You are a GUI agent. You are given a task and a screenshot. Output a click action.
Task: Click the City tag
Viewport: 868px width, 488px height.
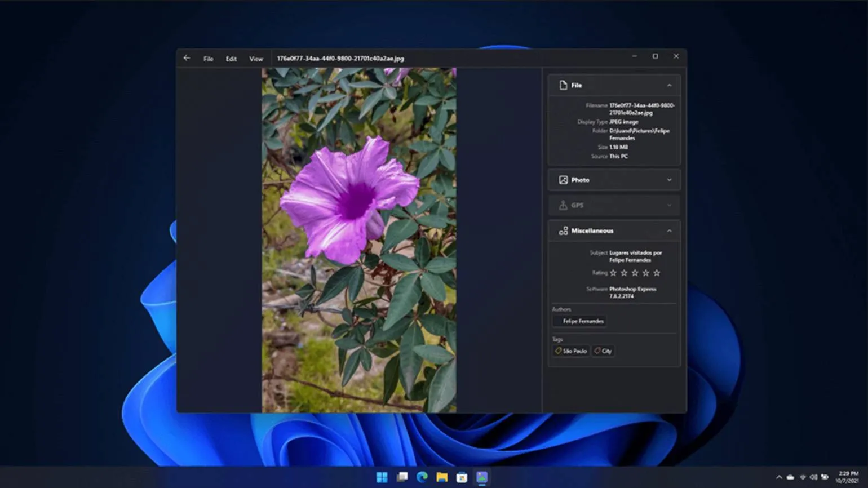(x=603, y=351)
